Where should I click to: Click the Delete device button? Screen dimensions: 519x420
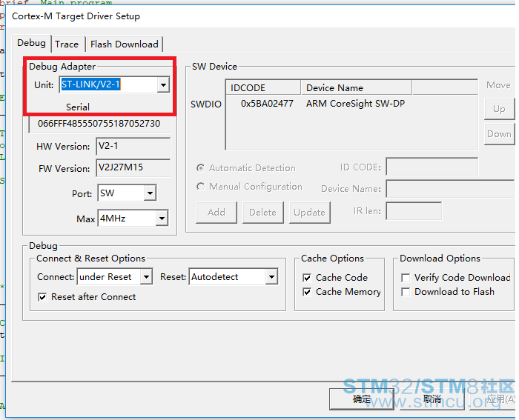(262, 213)
